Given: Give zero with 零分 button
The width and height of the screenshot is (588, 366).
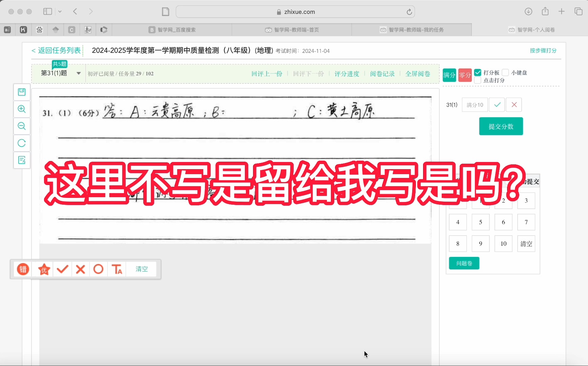Looking at the screenshot, I should point(465,75).
